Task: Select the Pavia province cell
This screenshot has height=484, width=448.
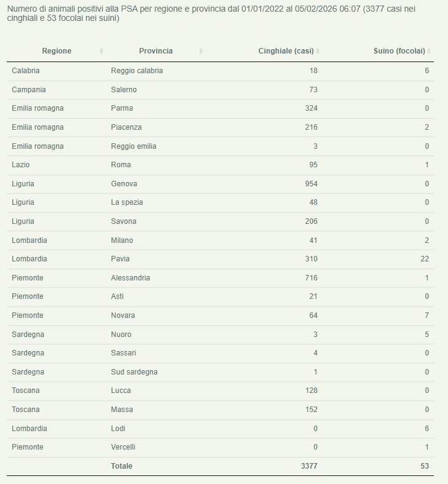Action: click(120, 259)
